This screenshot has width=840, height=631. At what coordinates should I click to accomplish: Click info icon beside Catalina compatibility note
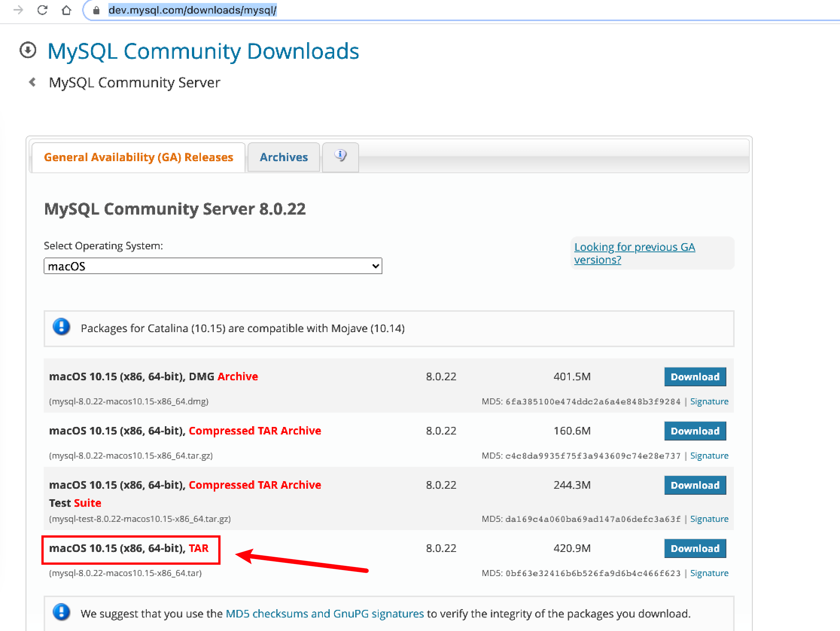tap(61, 327)
